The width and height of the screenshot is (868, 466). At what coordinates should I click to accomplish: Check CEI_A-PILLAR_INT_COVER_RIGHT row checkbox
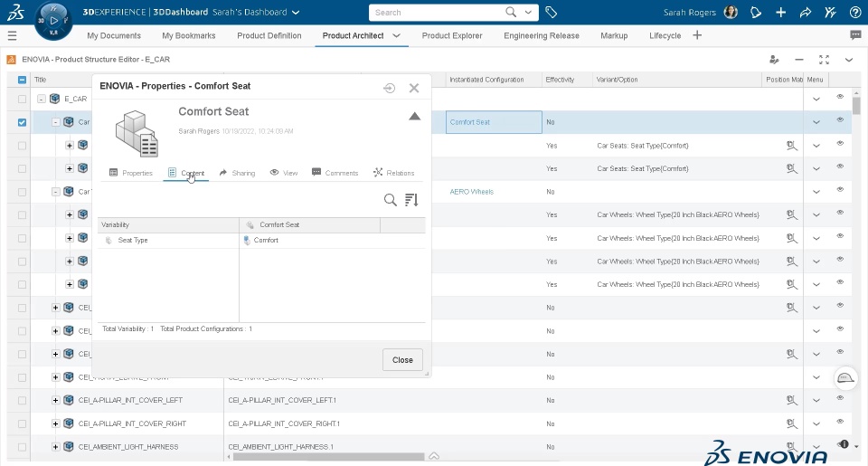coord(22,423)
